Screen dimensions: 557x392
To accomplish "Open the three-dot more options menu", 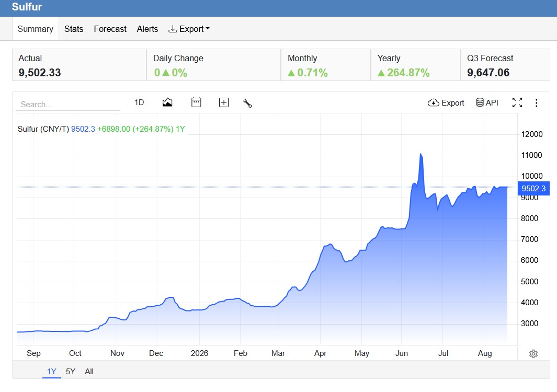I will tap(537, 103).
